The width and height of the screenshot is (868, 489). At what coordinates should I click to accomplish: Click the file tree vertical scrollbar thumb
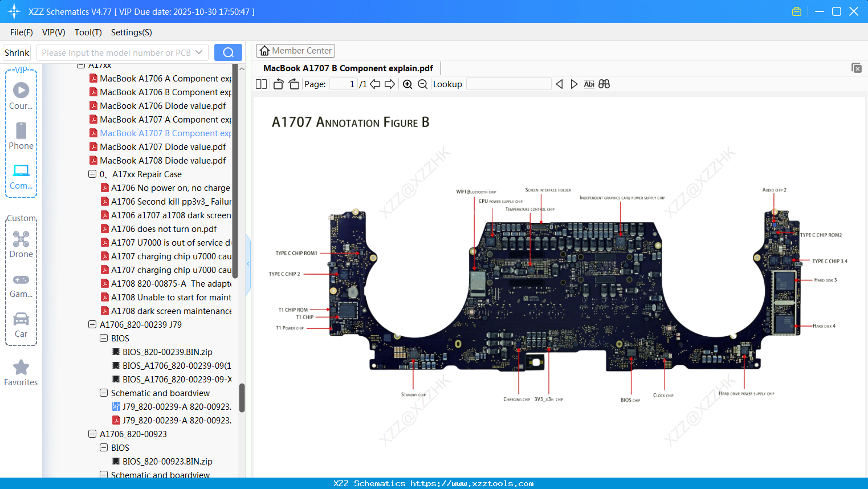click(x=242, y=398)
